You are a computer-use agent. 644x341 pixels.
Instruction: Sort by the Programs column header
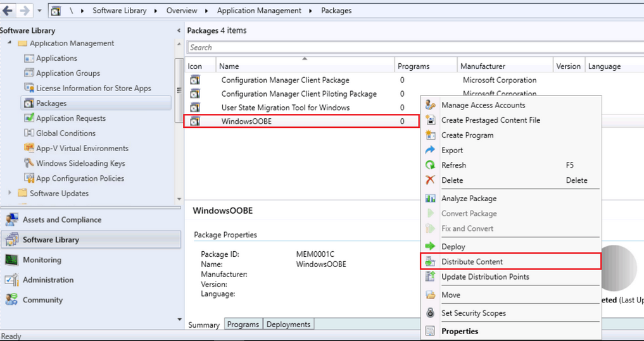pyautogui.click(x=426, y=66)
